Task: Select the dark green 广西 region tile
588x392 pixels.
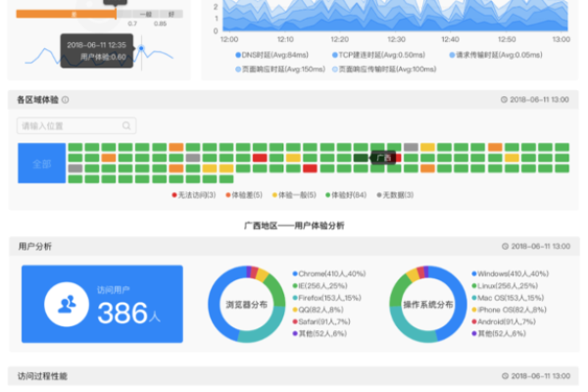Action: [361, 158]
